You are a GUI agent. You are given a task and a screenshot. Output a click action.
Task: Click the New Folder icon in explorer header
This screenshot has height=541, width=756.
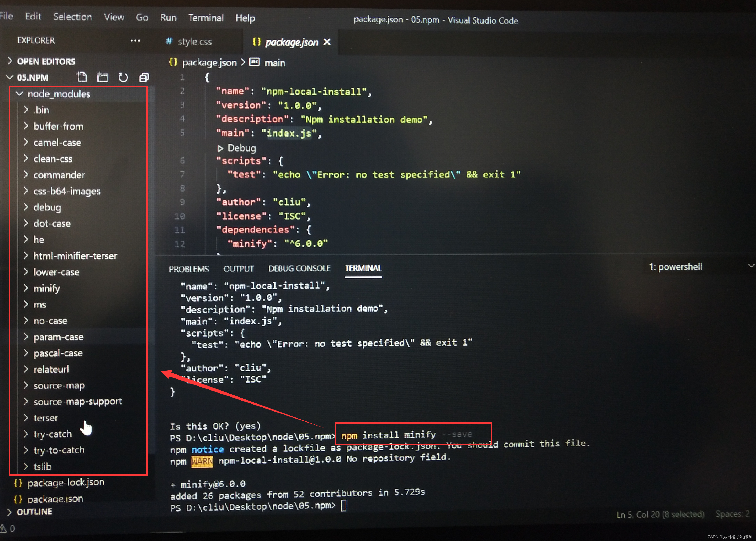coord(102,77)
